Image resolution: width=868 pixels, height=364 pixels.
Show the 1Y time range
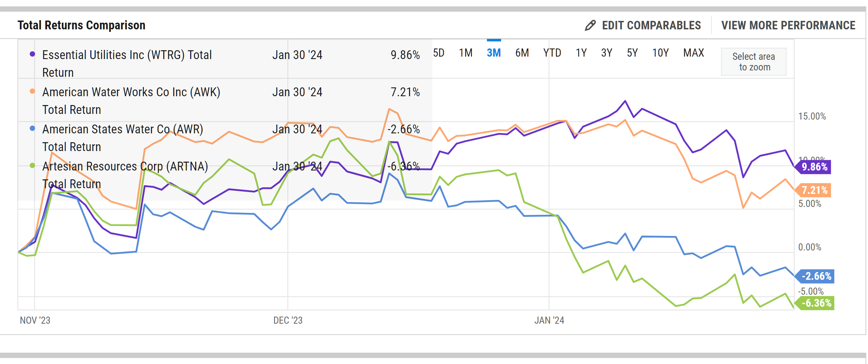tap(581, 53)
